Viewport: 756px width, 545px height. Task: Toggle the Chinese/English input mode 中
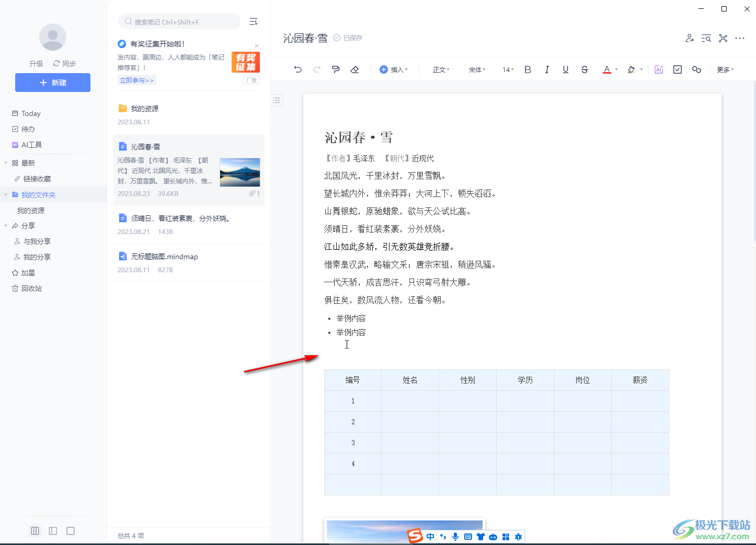(430, 537)
